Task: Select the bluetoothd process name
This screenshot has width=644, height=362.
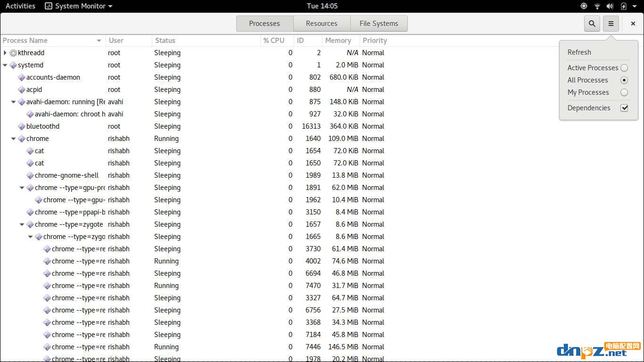Action: (x=43, y=126)
